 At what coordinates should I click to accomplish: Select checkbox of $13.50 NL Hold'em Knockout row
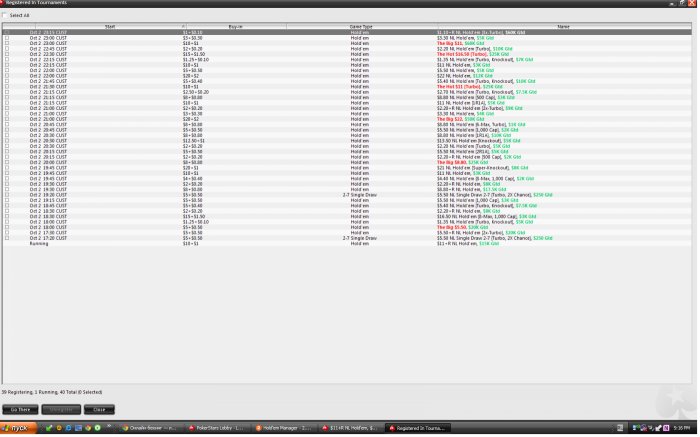7,141
